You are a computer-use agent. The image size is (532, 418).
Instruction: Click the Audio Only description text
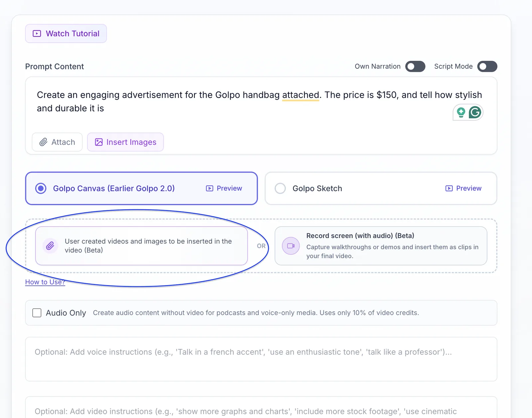pos(256,313)
